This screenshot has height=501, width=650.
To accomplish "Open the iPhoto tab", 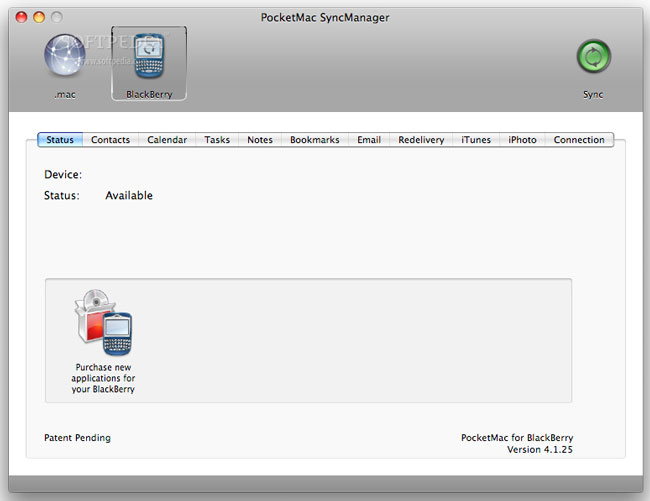I will coord(522,140).
